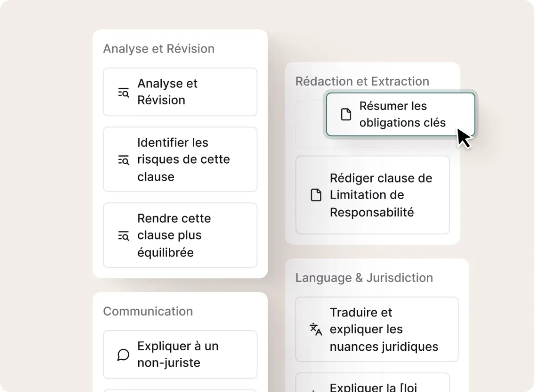Viewport: 534px width, 392px height.
Task: Click the search icon beside Rendre cette clause
Action: point(123,236)
